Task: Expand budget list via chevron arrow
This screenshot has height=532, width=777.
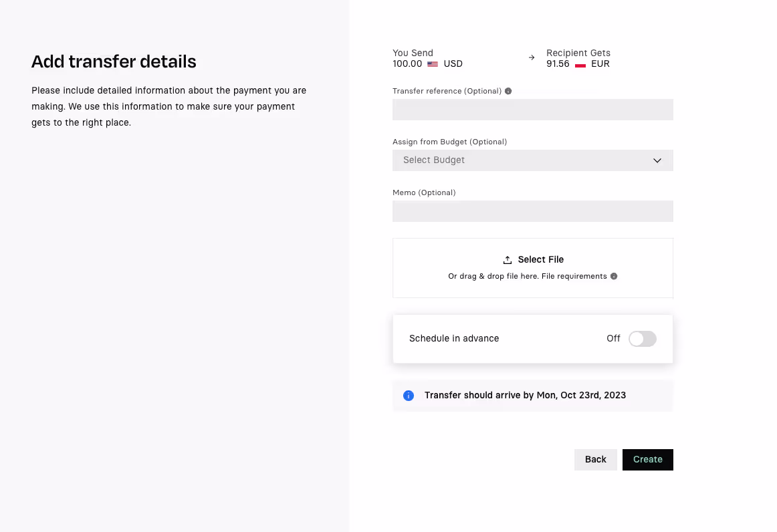Action: (x=657, y=160)
